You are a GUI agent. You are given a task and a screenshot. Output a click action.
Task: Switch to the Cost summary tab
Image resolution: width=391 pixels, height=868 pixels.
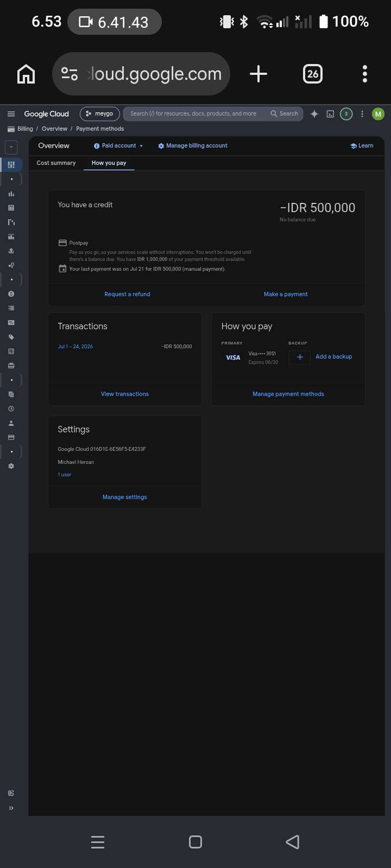56,163
